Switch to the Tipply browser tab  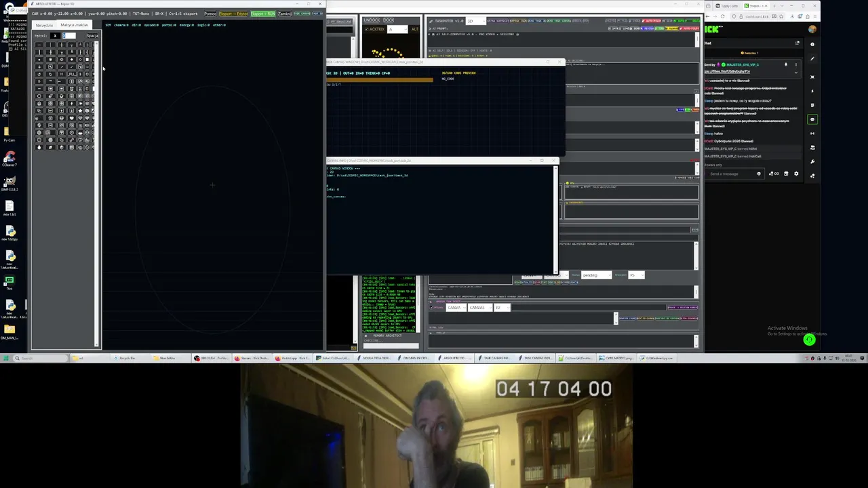727,5
